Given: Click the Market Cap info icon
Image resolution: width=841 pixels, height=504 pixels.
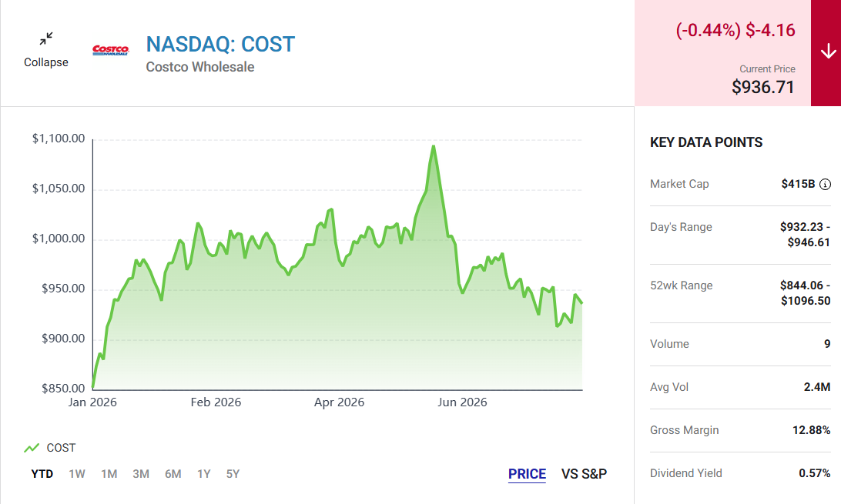Looking at the screenshot, I should tap(825, 184).
